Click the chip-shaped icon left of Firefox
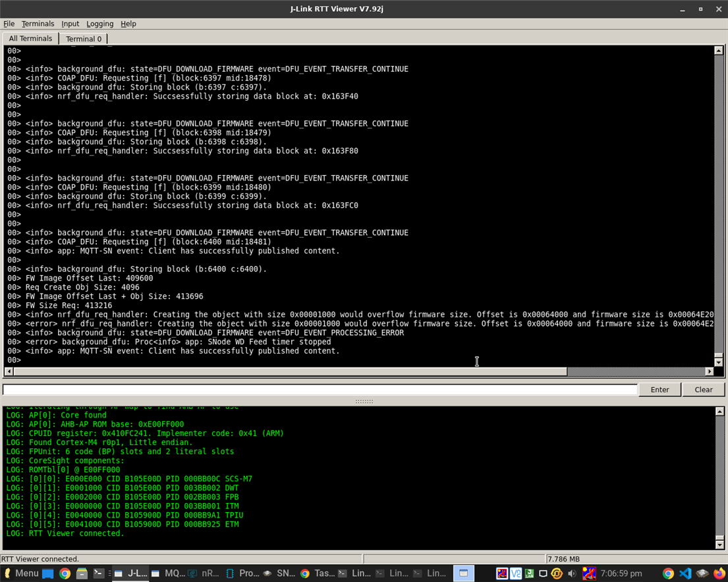Screen dimensions: 728x582 [702, 573]
